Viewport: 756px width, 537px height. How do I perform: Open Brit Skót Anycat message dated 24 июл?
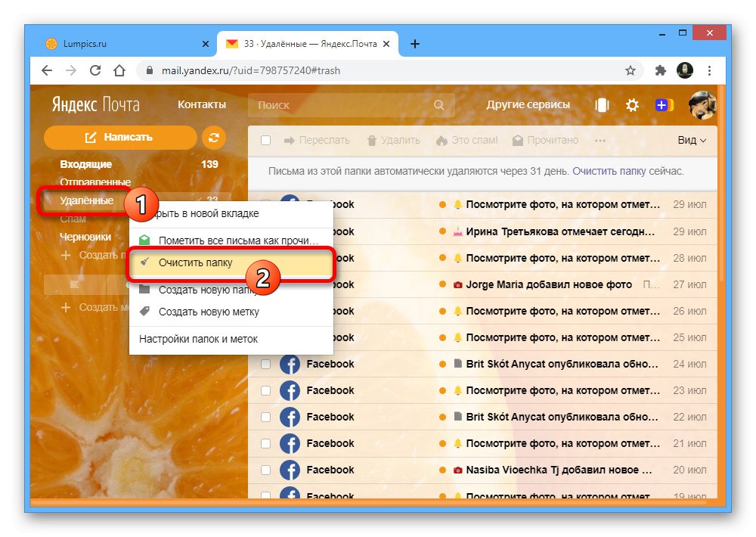point(482,365)
